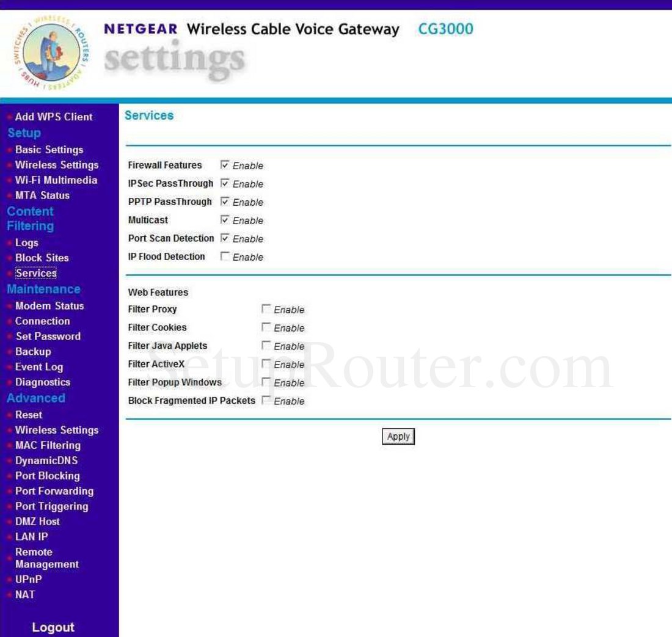Open MAC Filtering page
Screen dimensions: 672x637
(x=48, y=445)
